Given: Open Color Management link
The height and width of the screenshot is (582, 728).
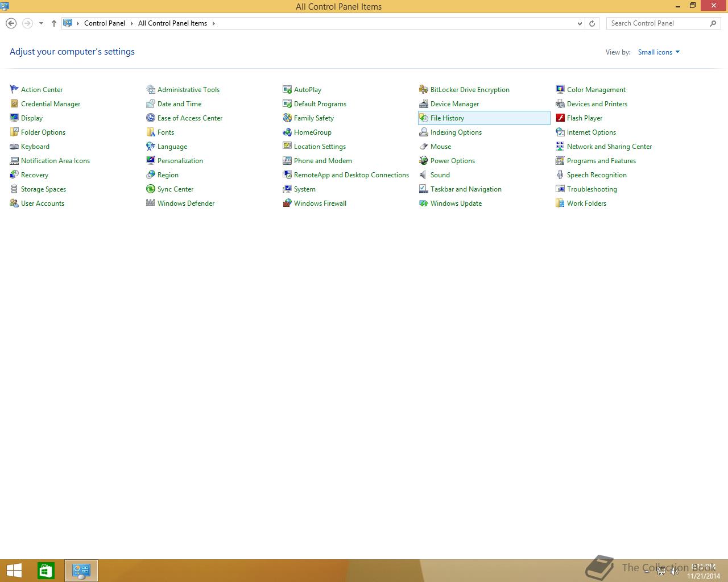Looking at the screenshot, I should click(596, 90).
